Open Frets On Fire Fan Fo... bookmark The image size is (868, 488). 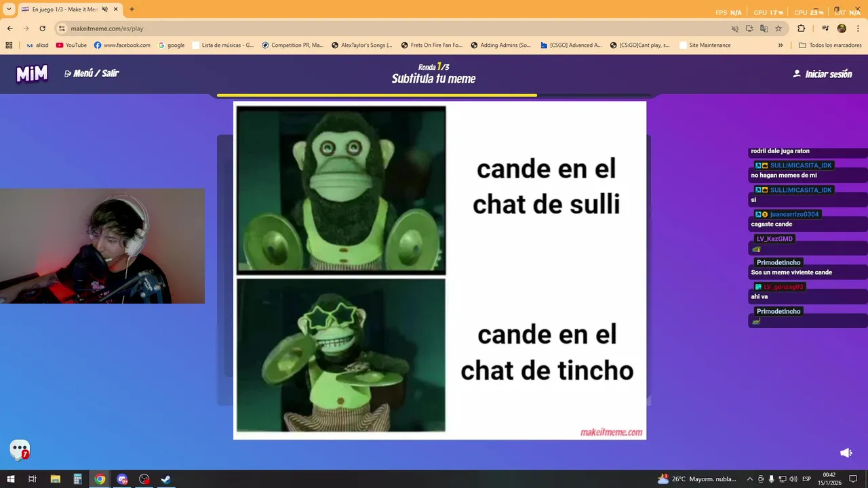pos(432,45)
